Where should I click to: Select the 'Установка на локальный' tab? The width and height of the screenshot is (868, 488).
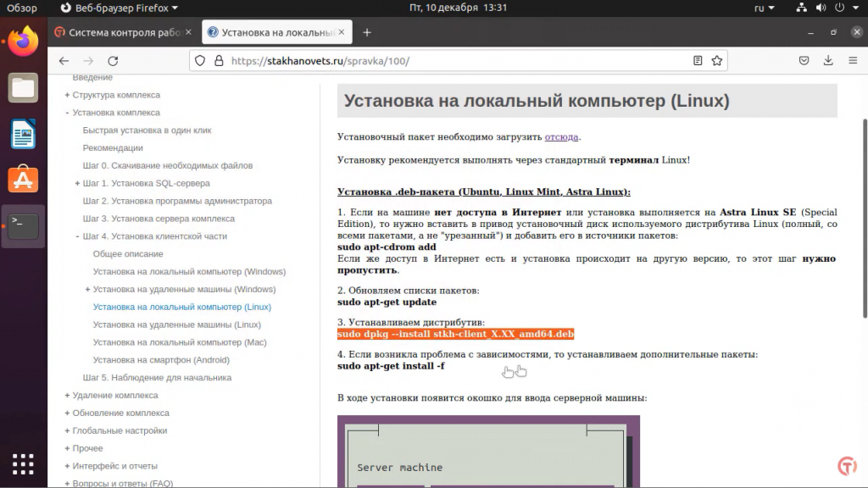(x=277, y=33)
